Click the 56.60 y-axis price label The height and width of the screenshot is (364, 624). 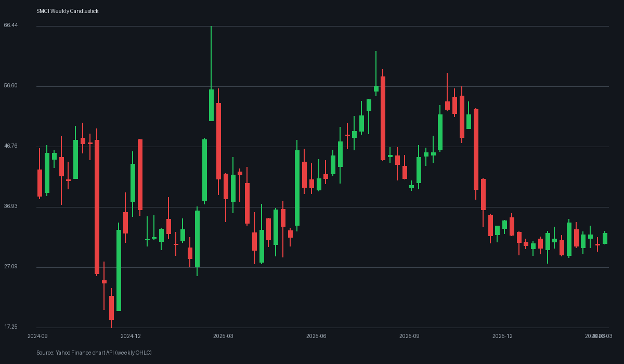point(11,86)
